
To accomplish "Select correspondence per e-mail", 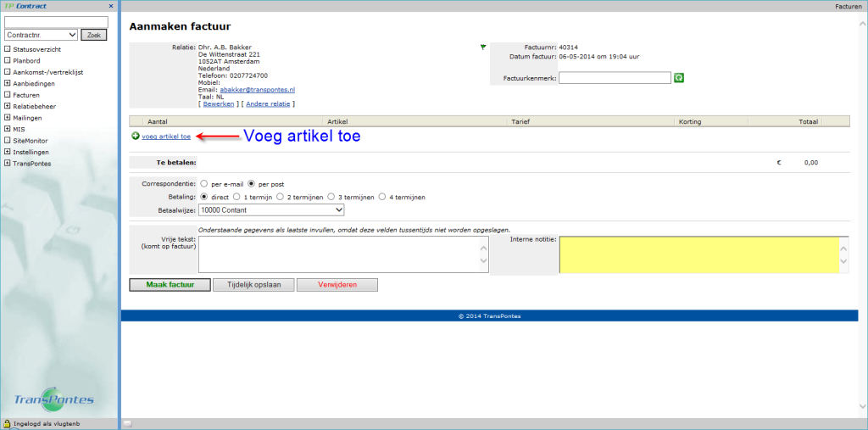I will tap(203, 184).
